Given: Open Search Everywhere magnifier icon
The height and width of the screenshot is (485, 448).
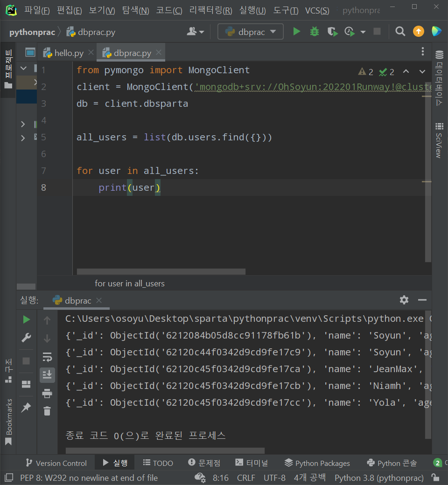Looking at the screenshot, I should click(400, 32).
